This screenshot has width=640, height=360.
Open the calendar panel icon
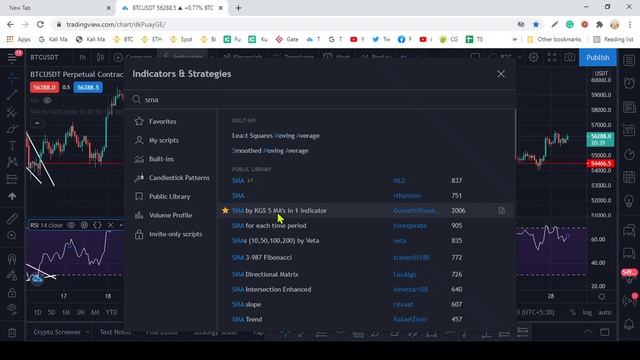click(629, 177)
